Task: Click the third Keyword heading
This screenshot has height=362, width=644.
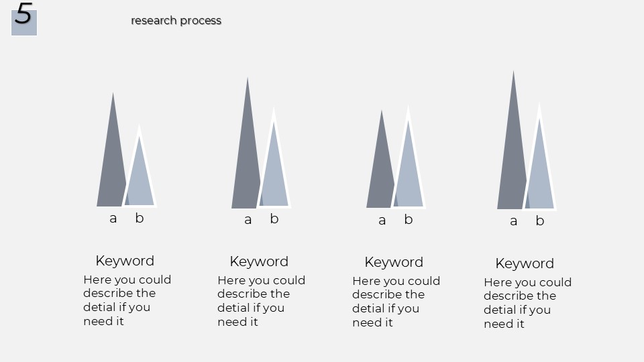Action: click(394, 263)
